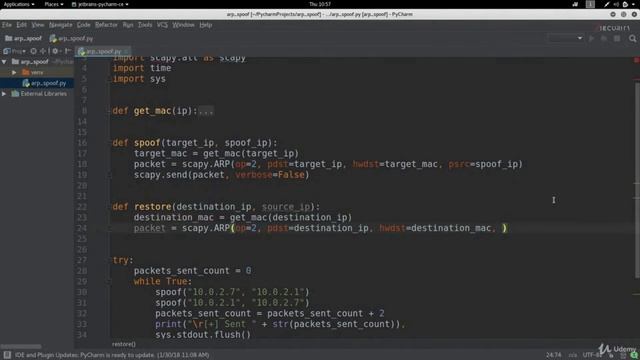
Task: Click the word restore in line 22
Action: [x=152, y=207]
